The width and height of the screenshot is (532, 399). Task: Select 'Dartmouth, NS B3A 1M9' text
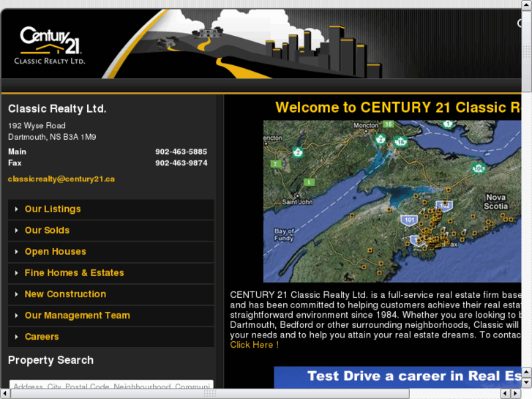click(52, 137)
